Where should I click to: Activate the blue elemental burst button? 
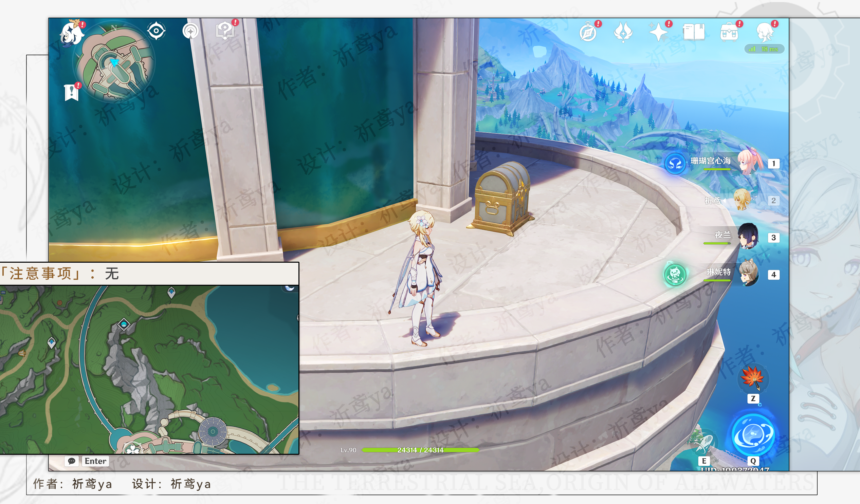(753, 435)
